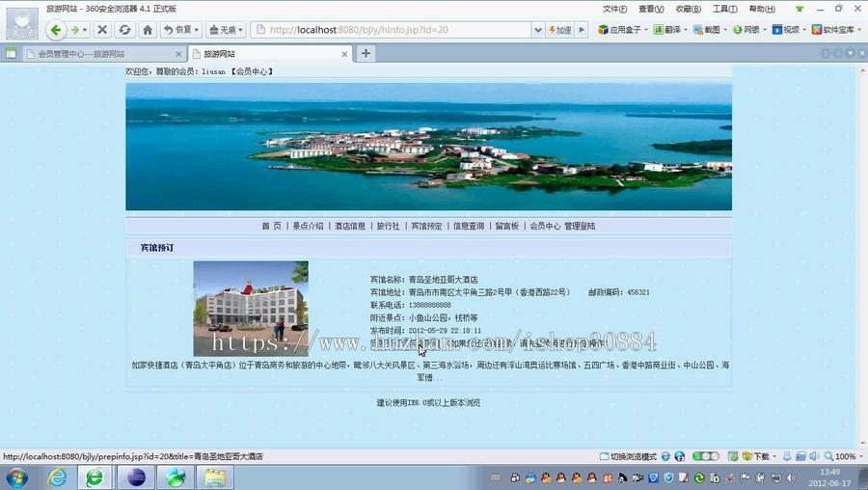Close the active 旅游网站 tab

coord(344,54)
